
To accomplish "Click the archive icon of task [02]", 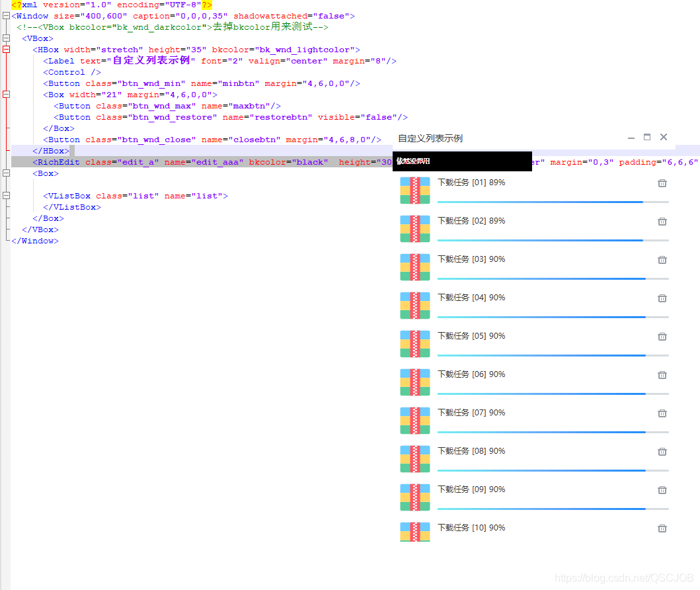I will [x=414, y=229].
